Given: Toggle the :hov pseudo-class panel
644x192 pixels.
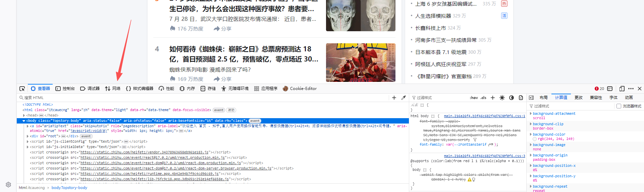Looking at the screenshot, I should point(474,98).
